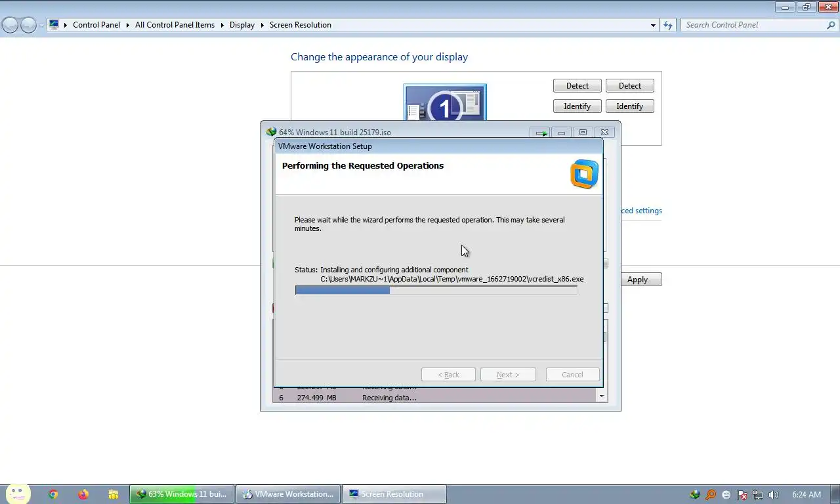This screenshot has height=504, width=840.
Task: Open the Windows Start menu
Action: click(x=18, y=494)
